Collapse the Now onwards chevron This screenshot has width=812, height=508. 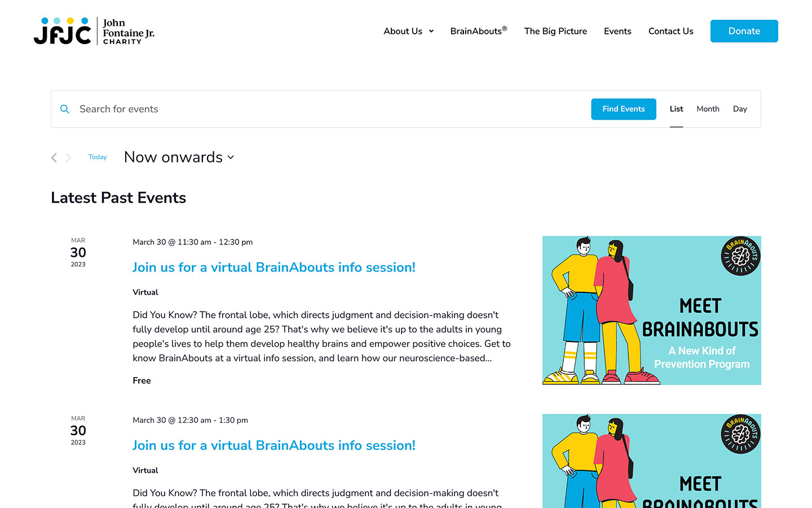pos(231,157)
